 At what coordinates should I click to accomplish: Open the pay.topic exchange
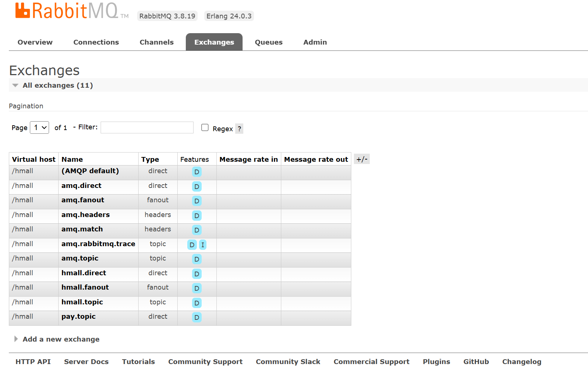coord(79,317)
